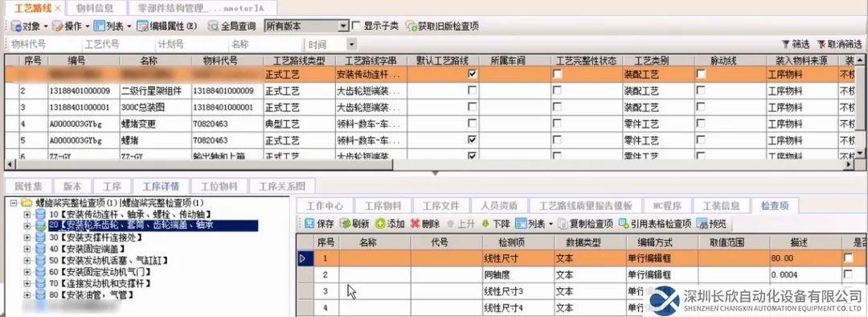Toggle the 显示子类 checkbox

click(x=357, y=26)
